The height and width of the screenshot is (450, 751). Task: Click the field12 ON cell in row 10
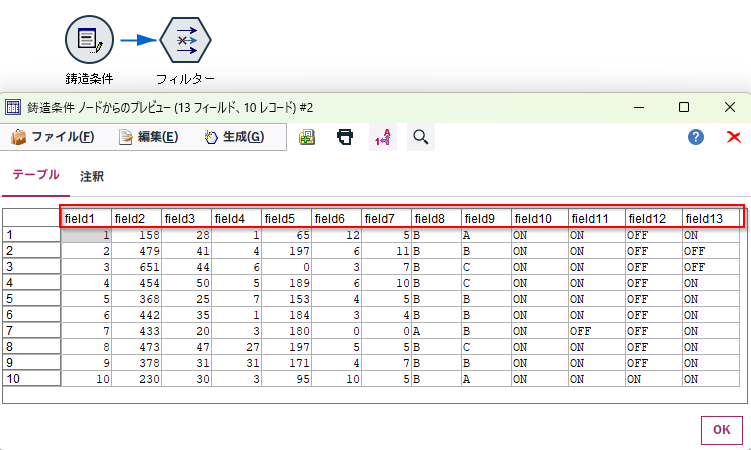(654, 379)
